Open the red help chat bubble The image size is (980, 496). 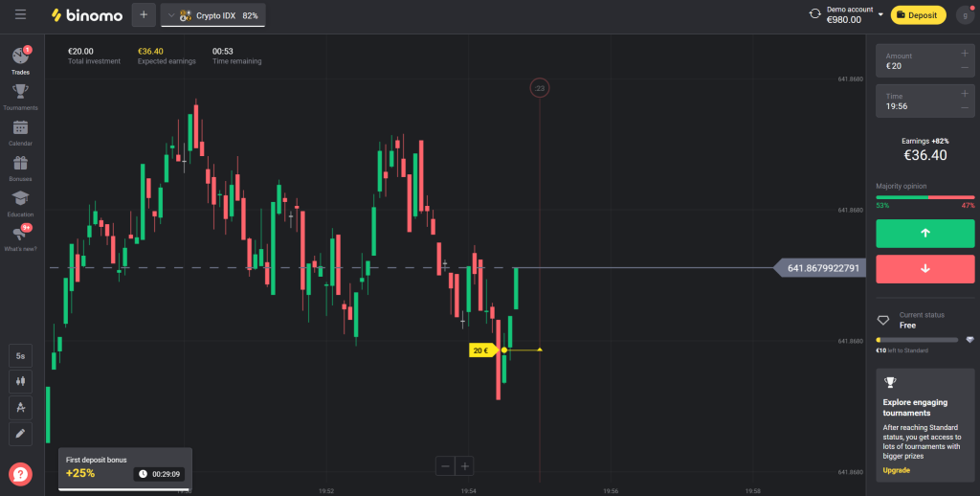point(20,474)
